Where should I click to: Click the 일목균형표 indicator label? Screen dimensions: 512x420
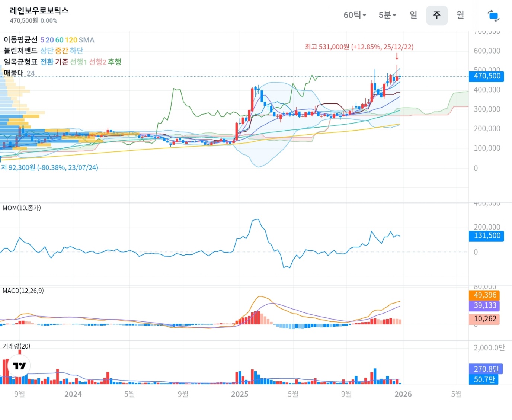pos(20,62)
